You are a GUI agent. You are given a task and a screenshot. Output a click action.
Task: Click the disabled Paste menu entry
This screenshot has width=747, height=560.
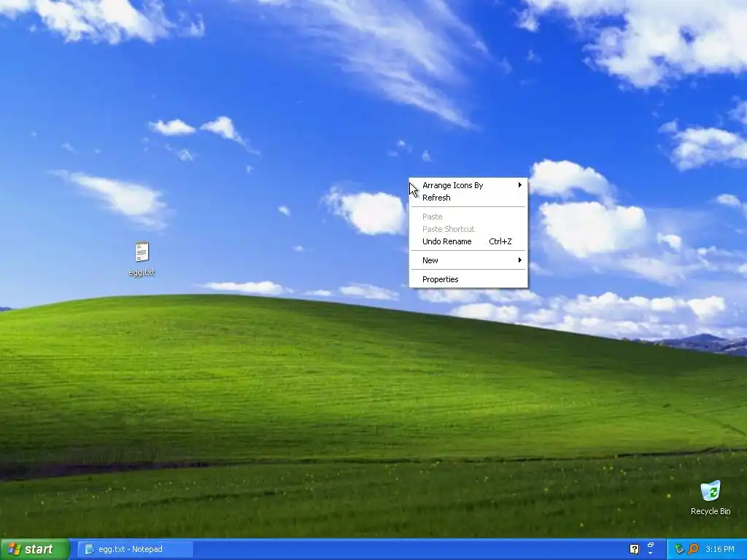coord(468,217)
